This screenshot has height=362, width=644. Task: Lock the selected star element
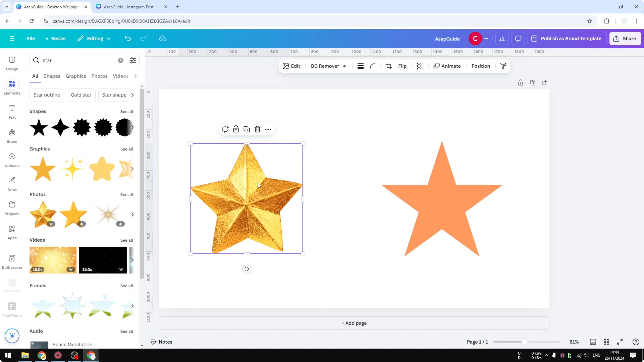coord(236,129)
